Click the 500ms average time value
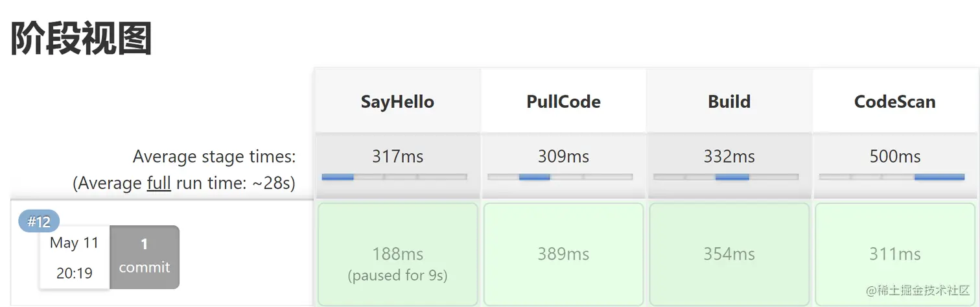Image resolution: width=980 pixels, height=307 pixels. tap(895, 156)
